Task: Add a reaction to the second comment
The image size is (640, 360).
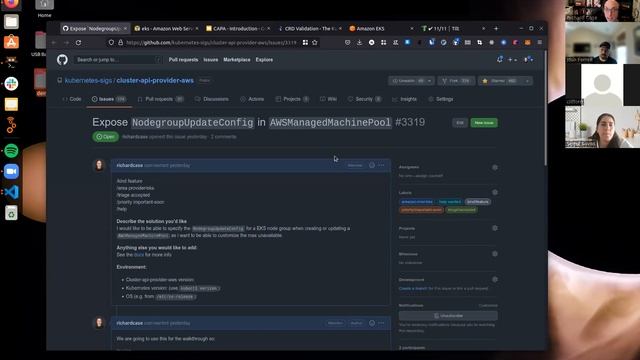Action: click(x=372, y=323)
